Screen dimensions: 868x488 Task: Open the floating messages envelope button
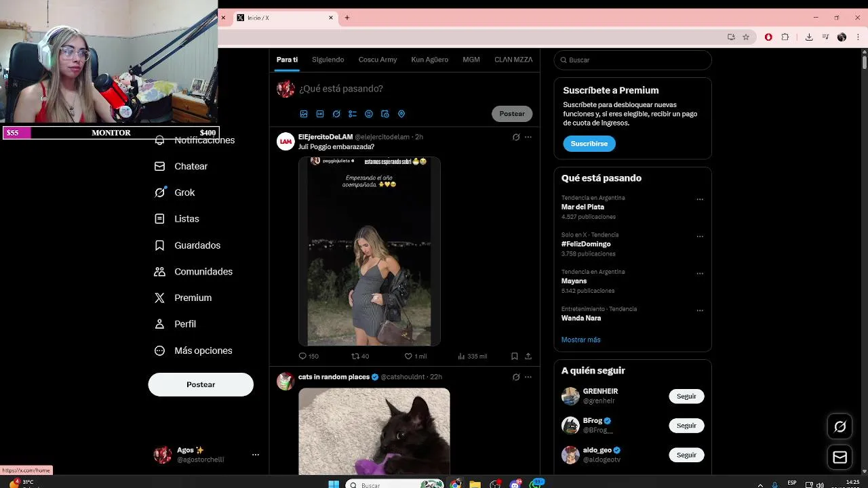[x=840, y=457]
